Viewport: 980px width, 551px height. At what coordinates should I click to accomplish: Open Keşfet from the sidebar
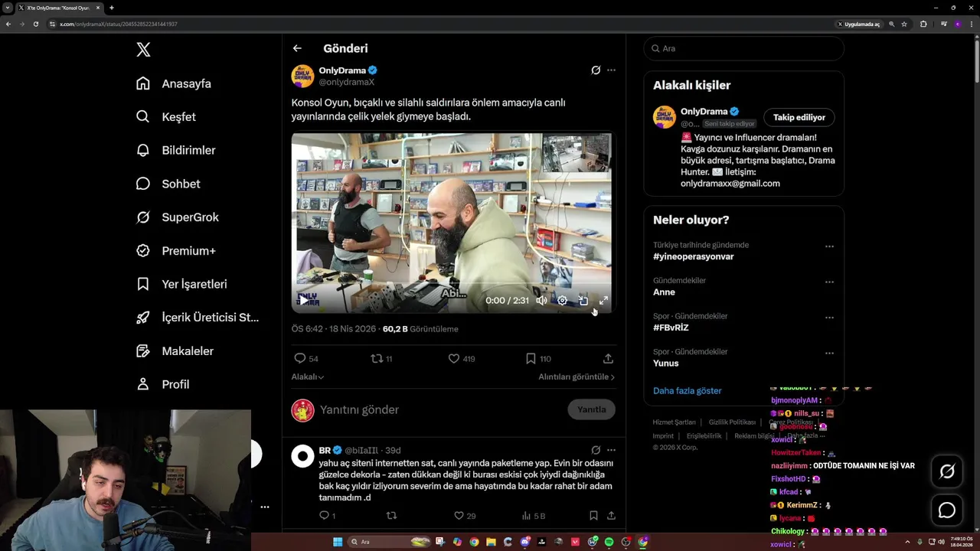(165, 117)
